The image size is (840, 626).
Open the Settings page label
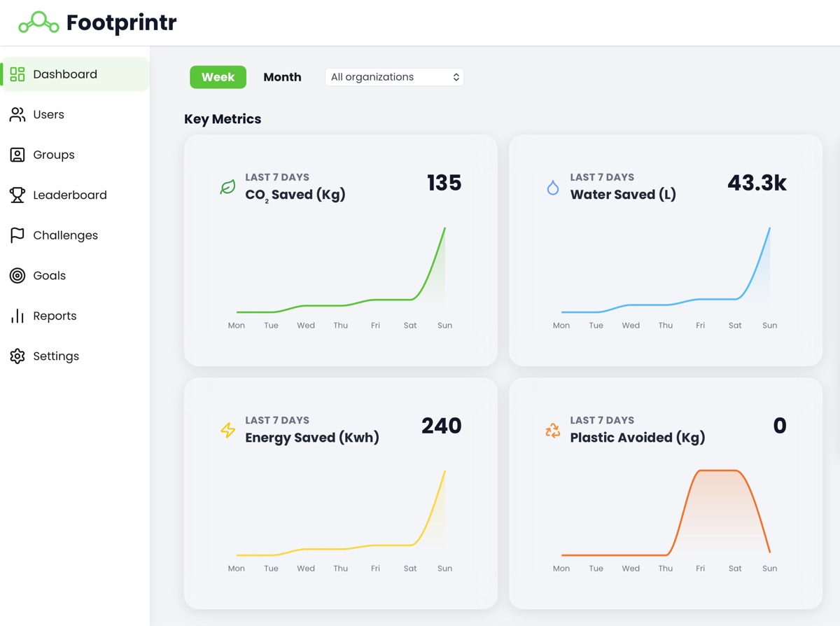(x=56, y=356)
